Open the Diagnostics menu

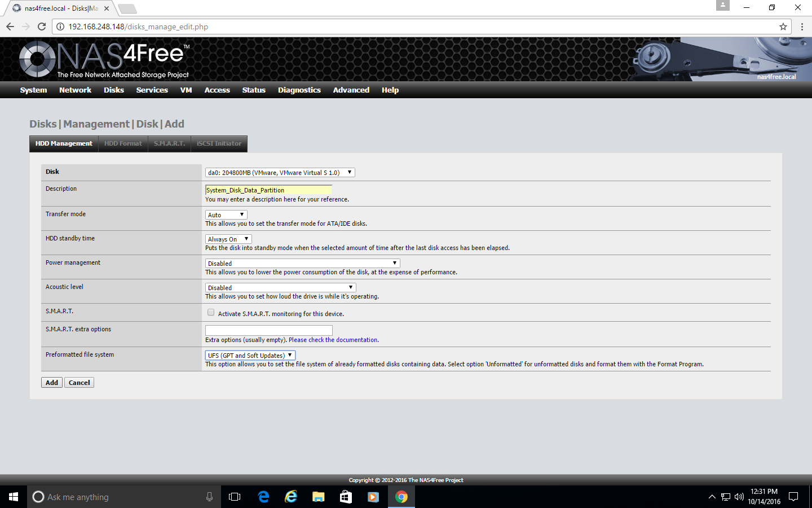[299, 90]
